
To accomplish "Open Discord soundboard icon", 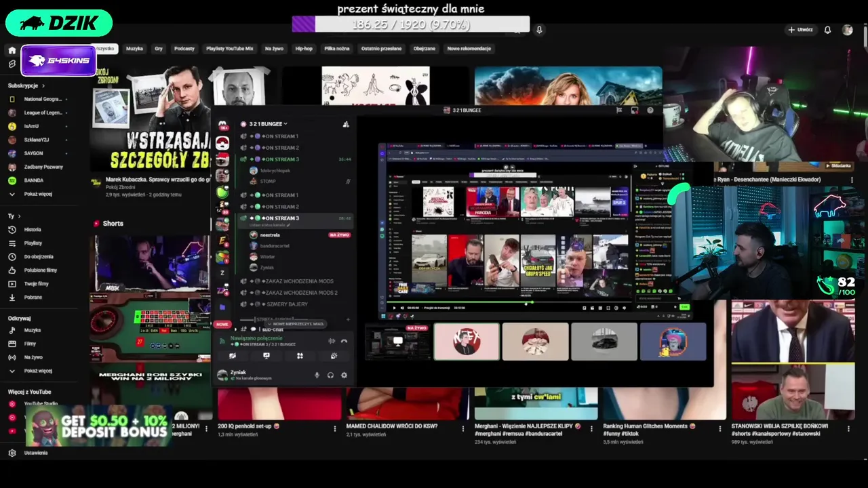I will (334, 356).
